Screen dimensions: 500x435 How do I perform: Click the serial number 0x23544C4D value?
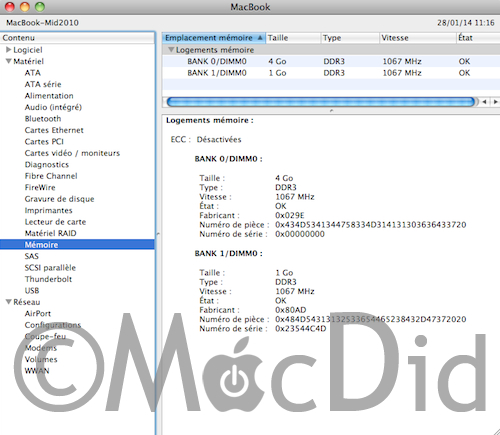tap(301, 329)
